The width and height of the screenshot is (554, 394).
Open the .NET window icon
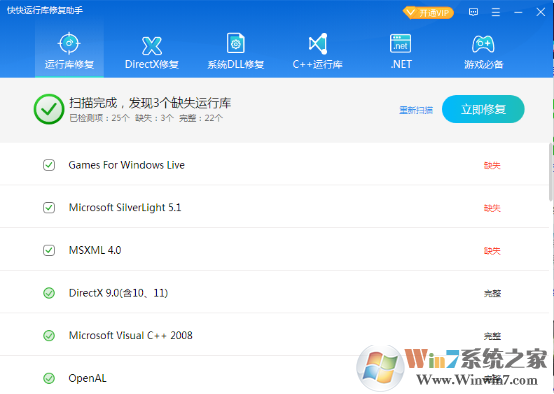[x=400, y=43]
